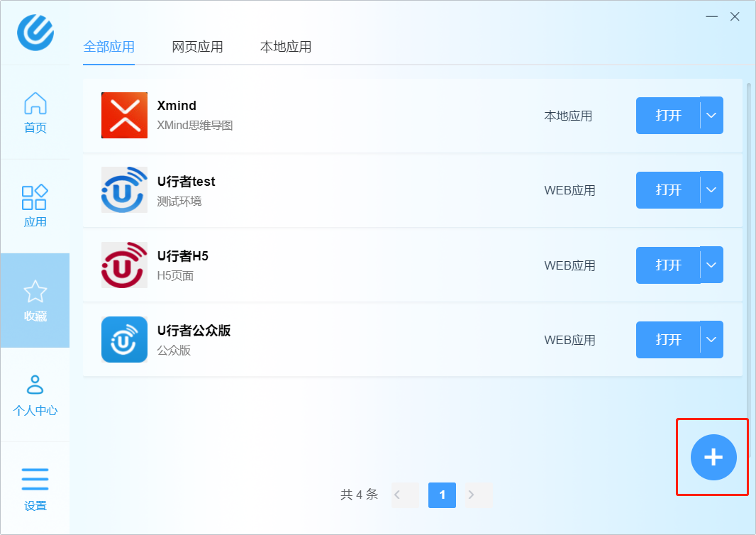Viewport: 756px width, 535px height.
Task: Expand the dropdown arrow for U行者H5
Action: (x=711, y=265)
